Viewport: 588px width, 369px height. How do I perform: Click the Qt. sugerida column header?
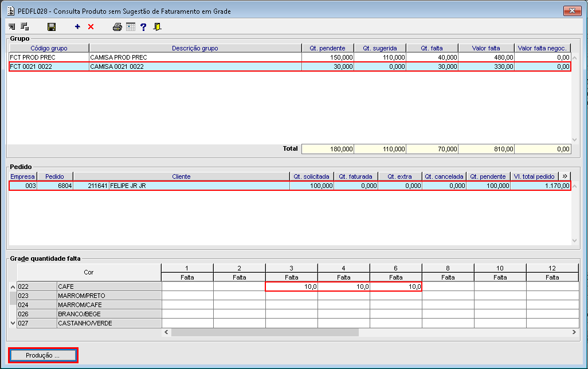380,48
